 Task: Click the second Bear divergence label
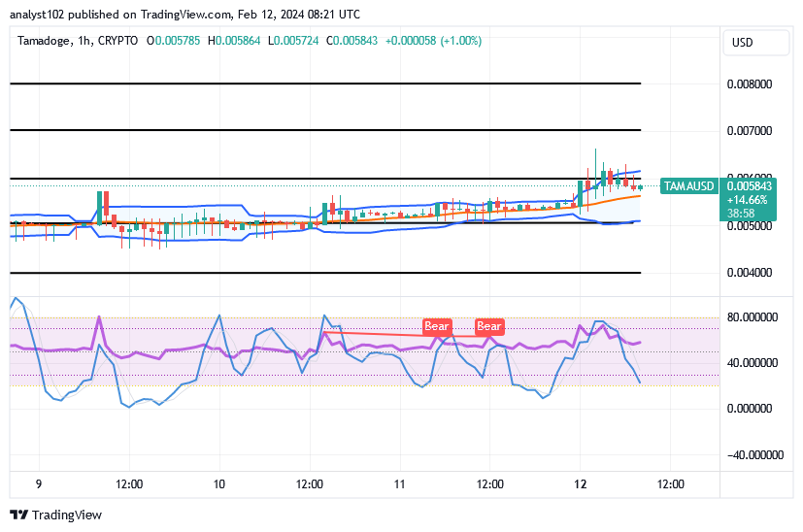pos(489,326)
